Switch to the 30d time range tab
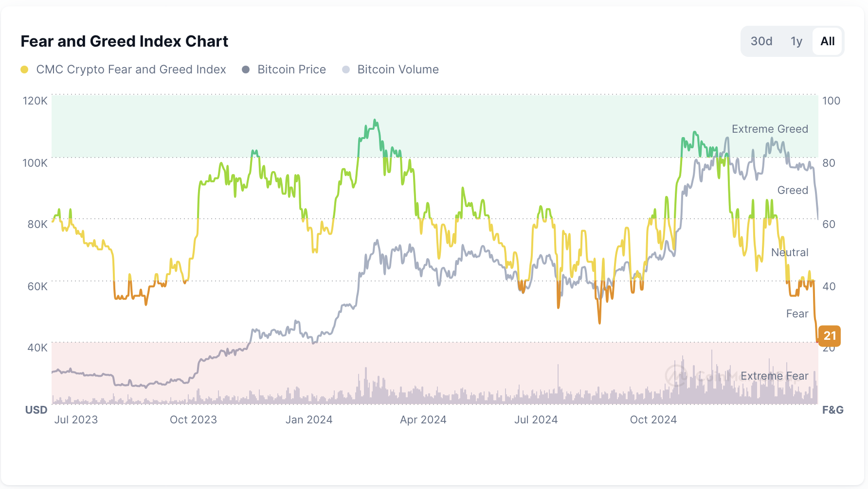Screen dimensions: 868x489 click(761, 41)
